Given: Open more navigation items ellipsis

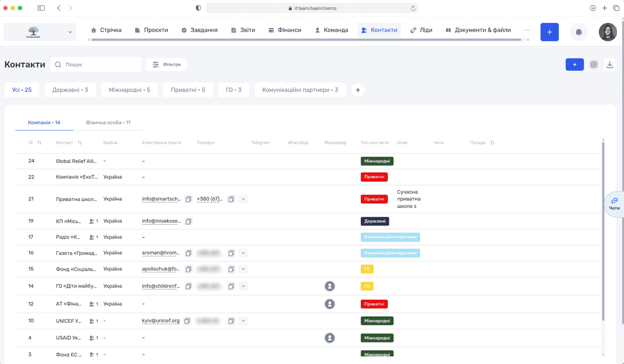Looking at the screenshot, I should (x=527, y=30).
